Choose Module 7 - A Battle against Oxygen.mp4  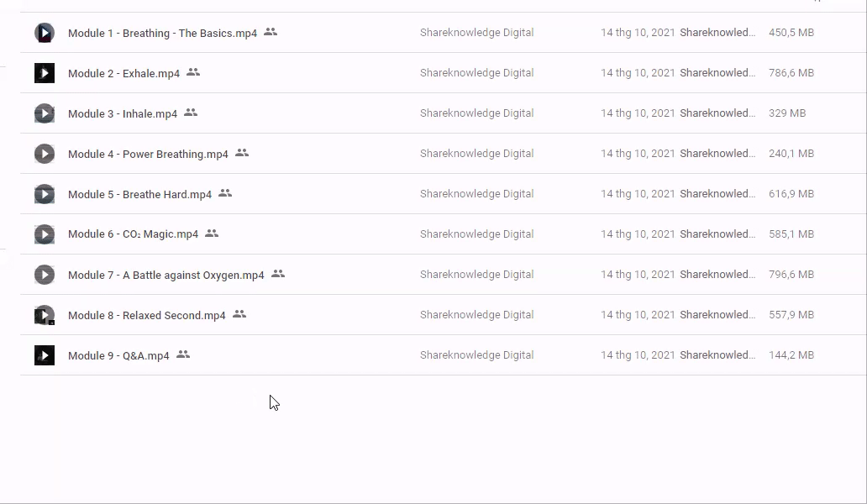(166, 276)
